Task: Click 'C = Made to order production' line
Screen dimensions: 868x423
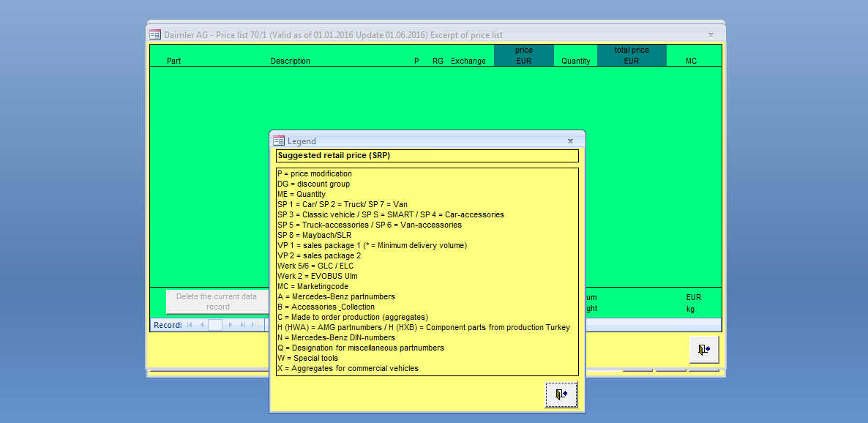Action: 353,317
